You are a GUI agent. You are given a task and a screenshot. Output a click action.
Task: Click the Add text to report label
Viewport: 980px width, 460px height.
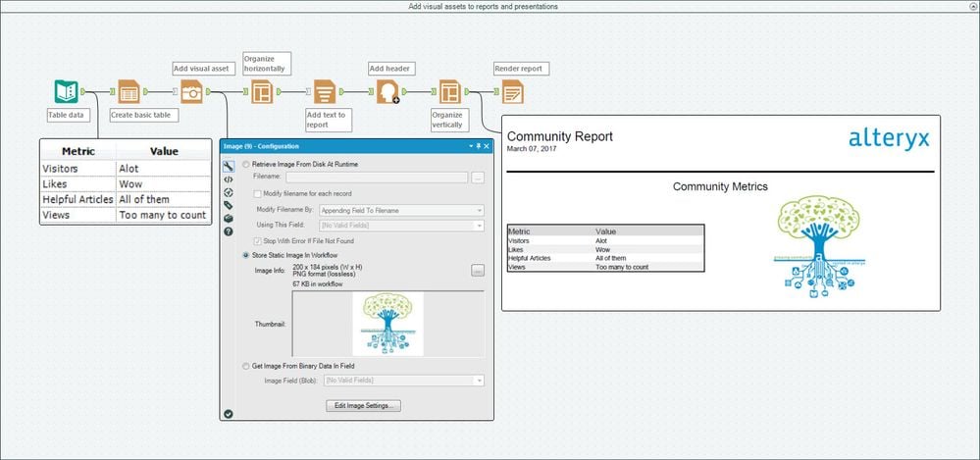(329, 120)
